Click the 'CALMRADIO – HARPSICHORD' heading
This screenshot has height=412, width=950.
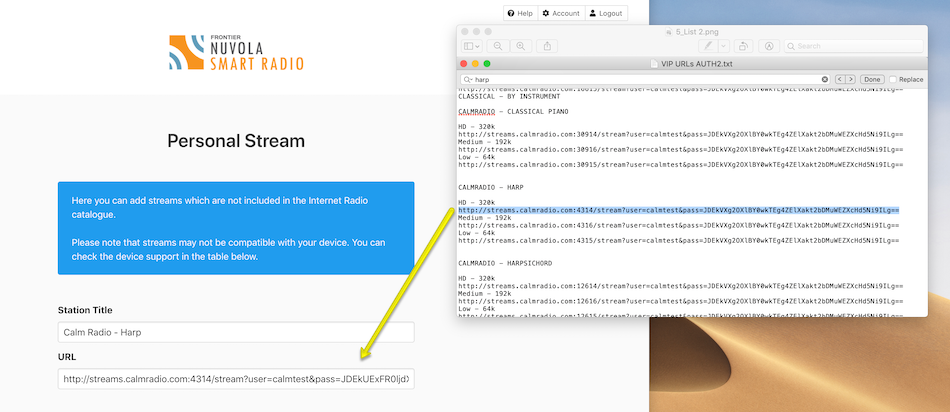coord(505,264)
